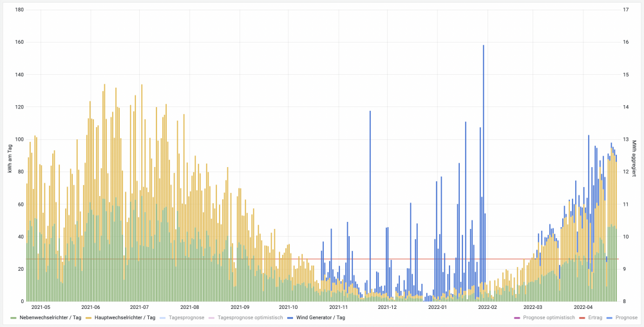Click the orange Hauptwechselrichter legend marker
This screenshot has width=644, height=327.
point(89,318)
